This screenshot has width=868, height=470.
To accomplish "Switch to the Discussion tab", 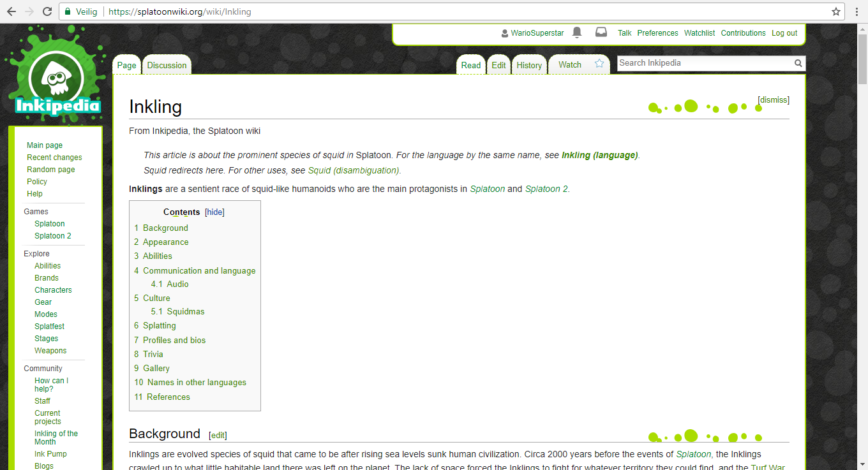I will [x=167, y=65].
